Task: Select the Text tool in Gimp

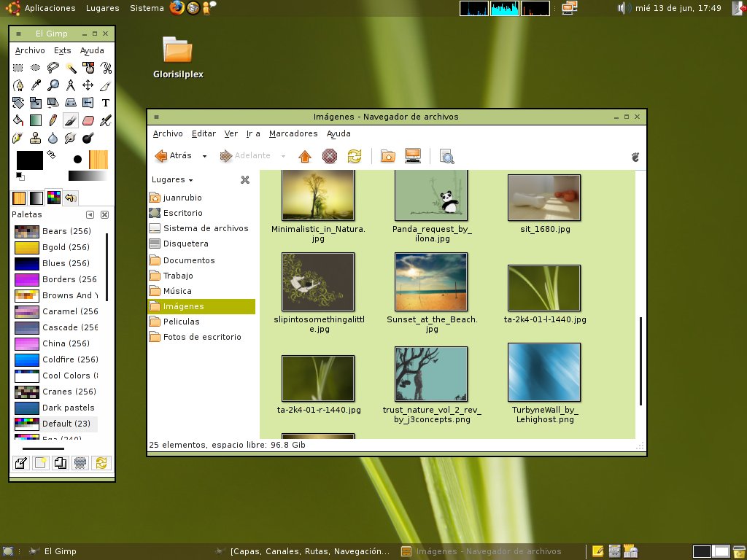Action: tap(106, 103)
